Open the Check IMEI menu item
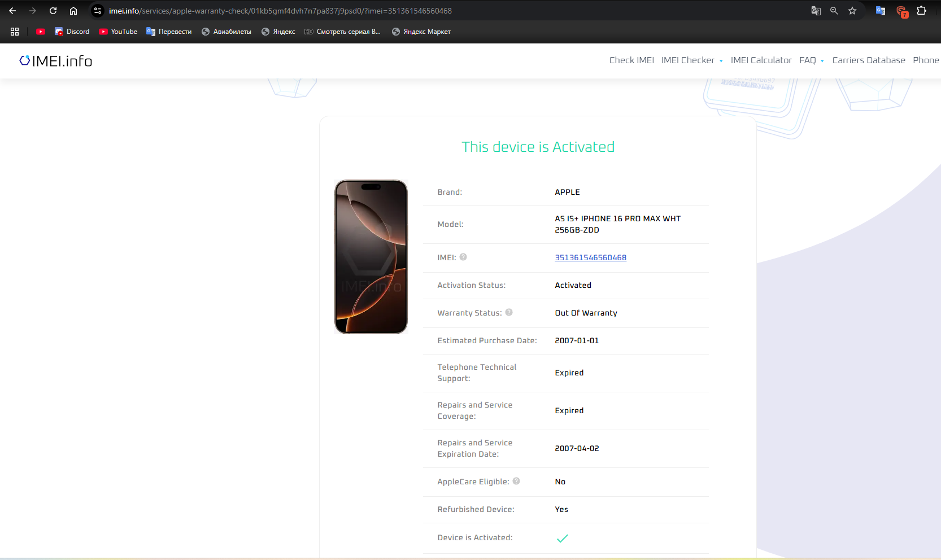Viewport: 941px width, 560px height. 631,60
